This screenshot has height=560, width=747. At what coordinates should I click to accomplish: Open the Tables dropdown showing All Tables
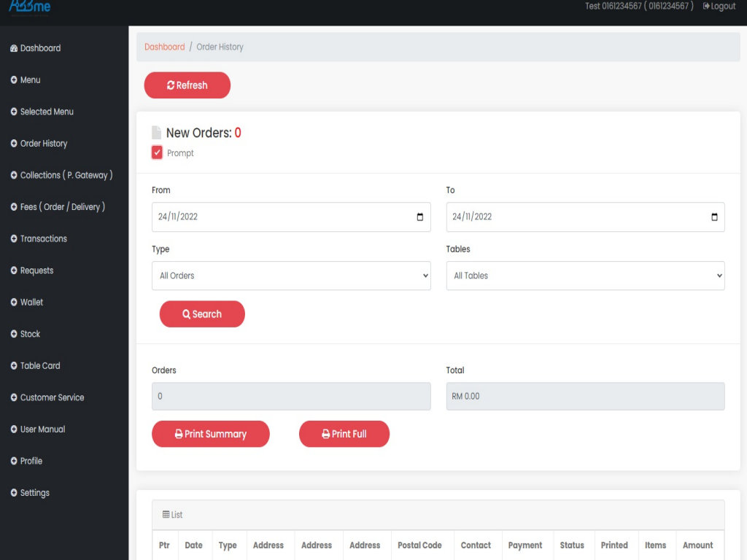585,276
